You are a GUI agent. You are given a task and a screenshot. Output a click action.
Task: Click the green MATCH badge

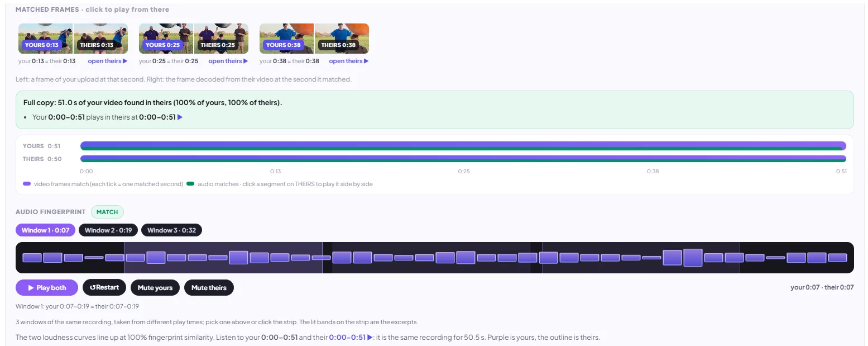107,212
